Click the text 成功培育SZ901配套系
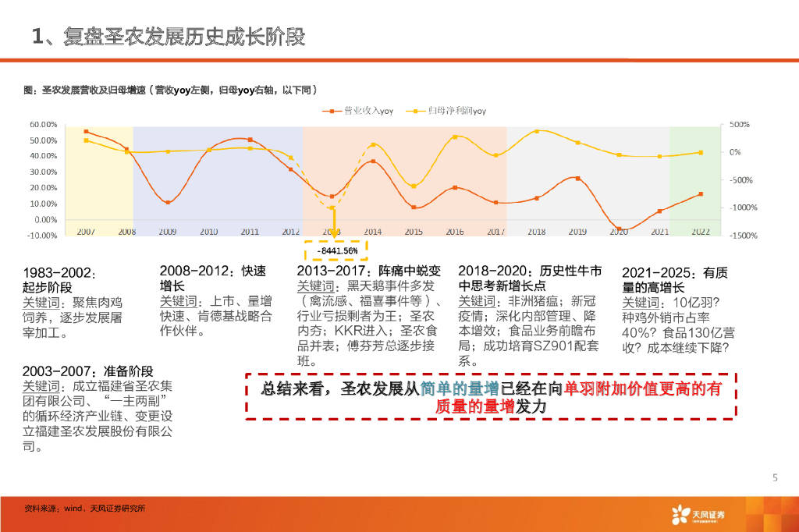The width and height of the screenshot is (799, 532). 528,353
